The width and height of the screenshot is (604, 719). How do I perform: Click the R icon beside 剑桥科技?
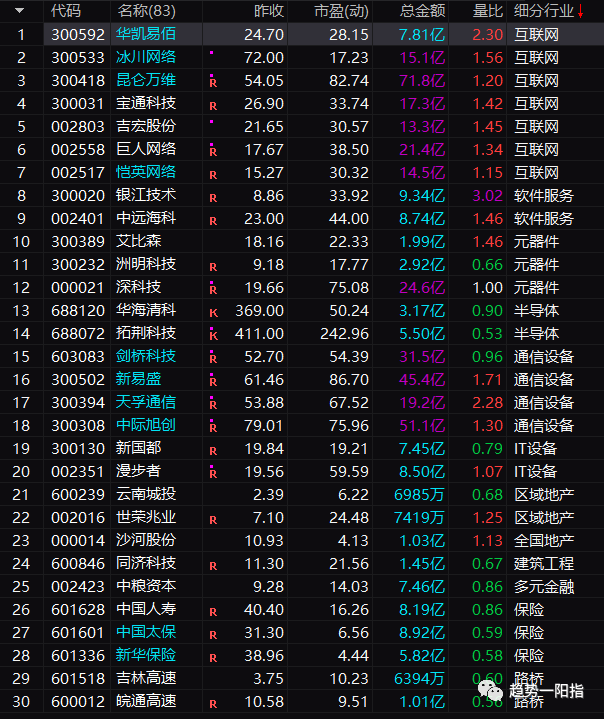pyautogui.click(x=213, y=359)
